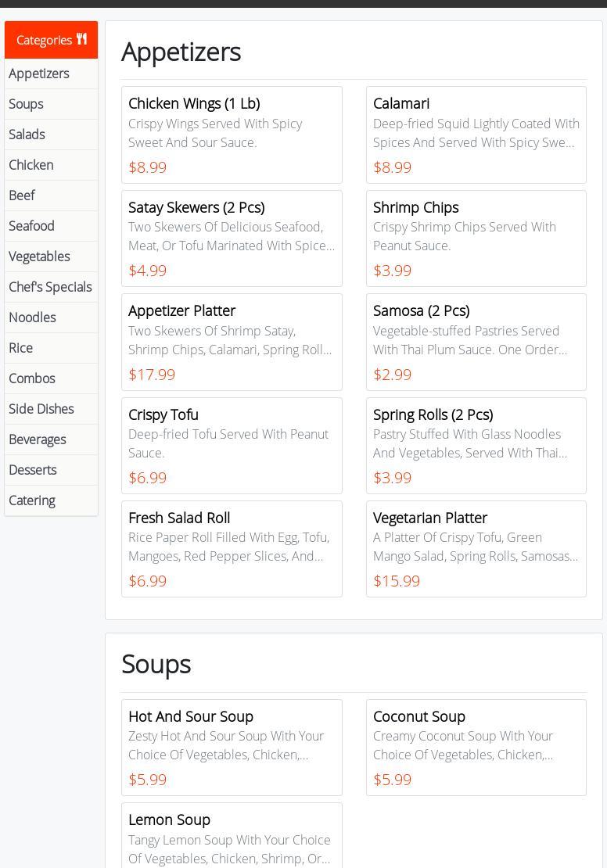Choose the Vegetarian Platter card
The height and width of the screenshot is (868, 607).
(476, 549)
